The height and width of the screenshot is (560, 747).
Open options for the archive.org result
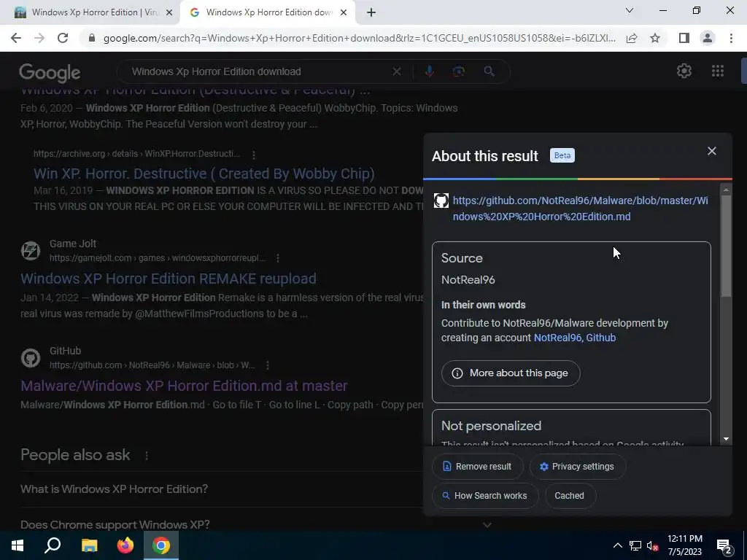click(254, 155)
